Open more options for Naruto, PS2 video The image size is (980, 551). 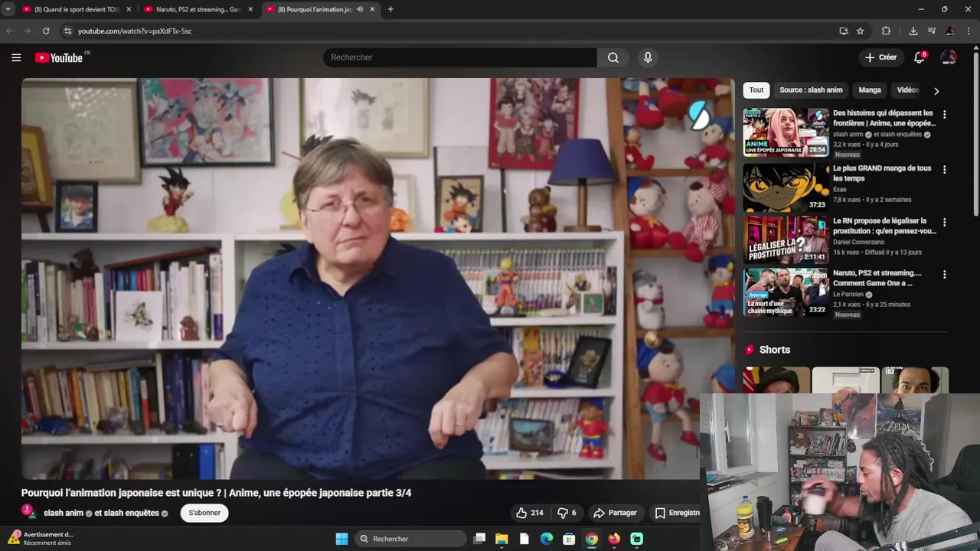pos(944,275)
